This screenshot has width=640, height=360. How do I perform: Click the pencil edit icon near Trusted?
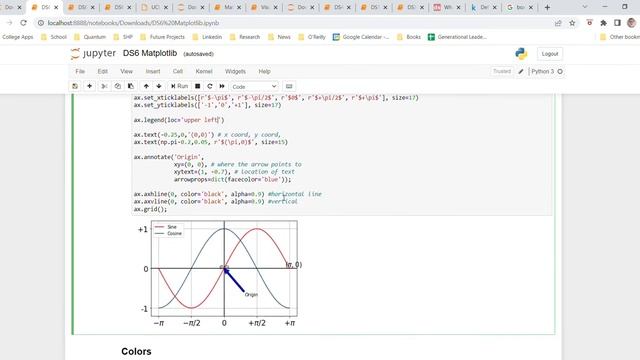point(521,71)
